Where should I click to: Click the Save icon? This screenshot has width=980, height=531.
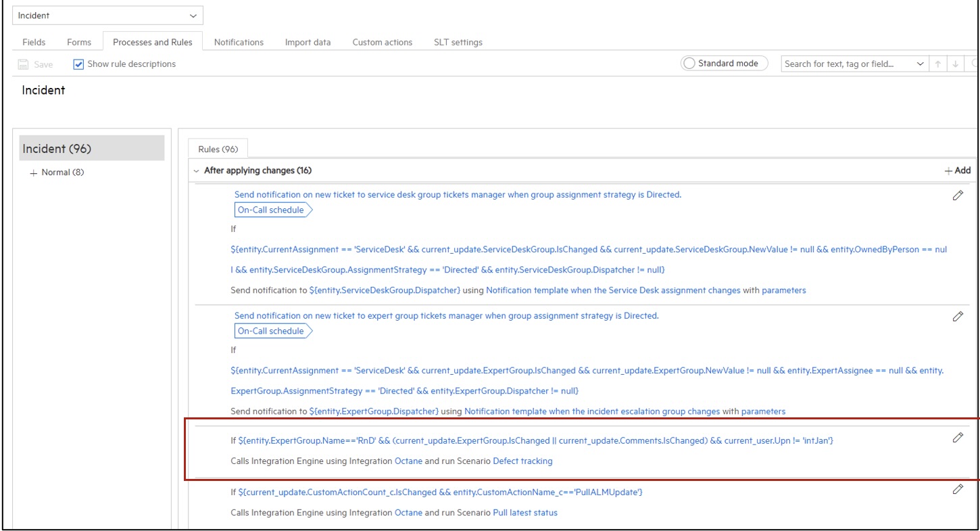click(24, 65)
